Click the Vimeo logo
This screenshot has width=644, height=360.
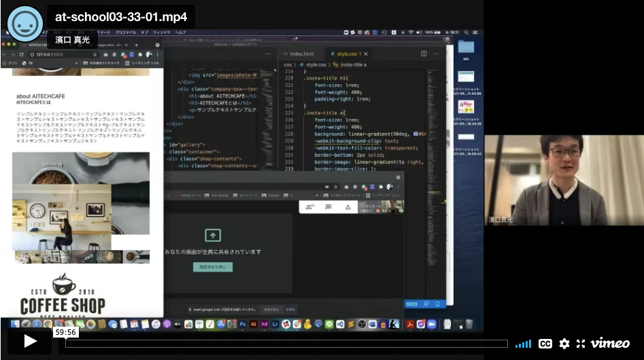point(610,344)
